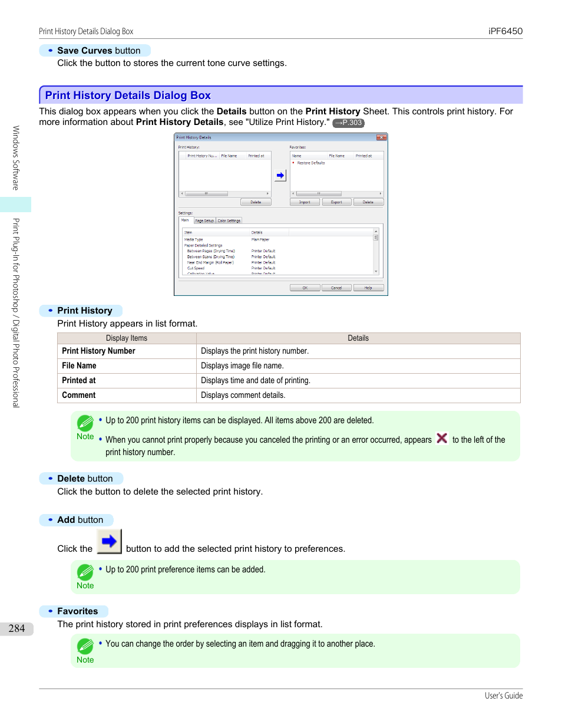Click File Name column header in Favorites list
This screenshot has height=728, width=562.
(340, 156)
